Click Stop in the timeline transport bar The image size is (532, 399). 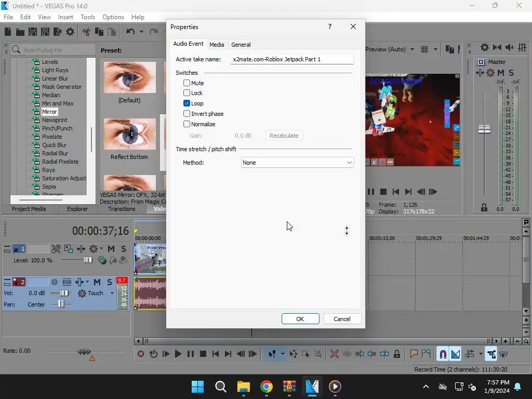[203, 354]
